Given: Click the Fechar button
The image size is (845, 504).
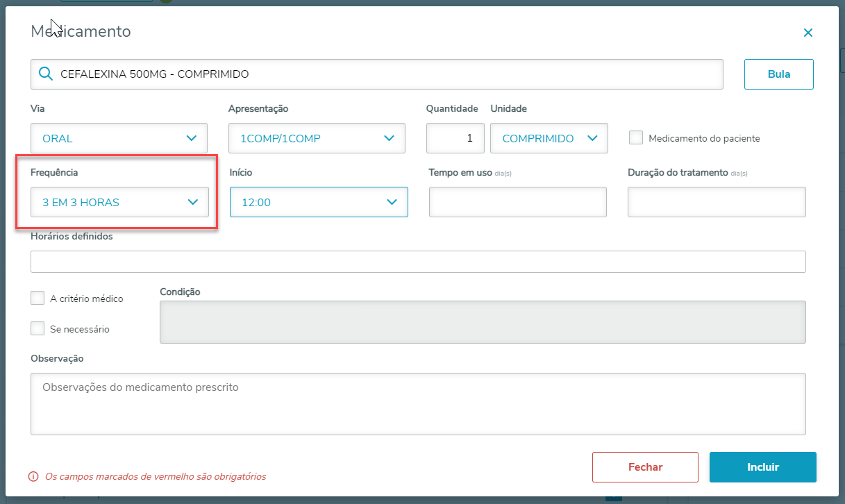Looking at the screenshot, I should pyautogui.click(x=645, y=467).
